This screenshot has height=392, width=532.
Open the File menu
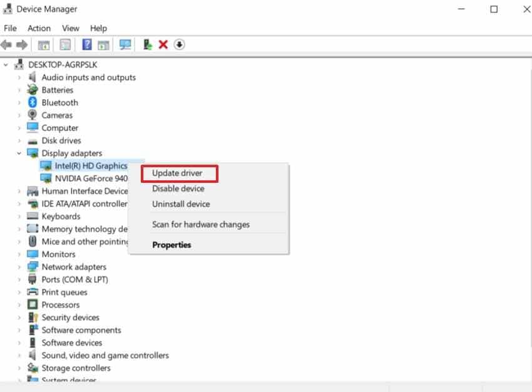click(10, 28)
